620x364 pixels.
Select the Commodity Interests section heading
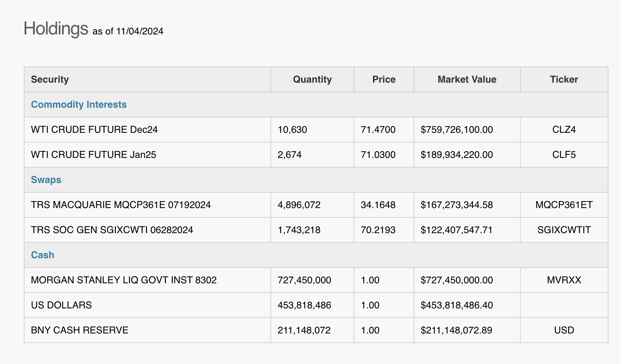coord(79,105)
